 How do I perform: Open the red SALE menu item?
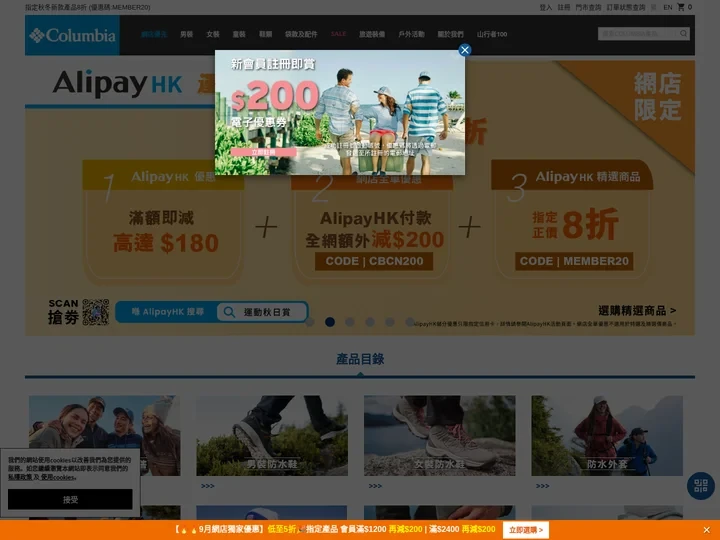338,34
